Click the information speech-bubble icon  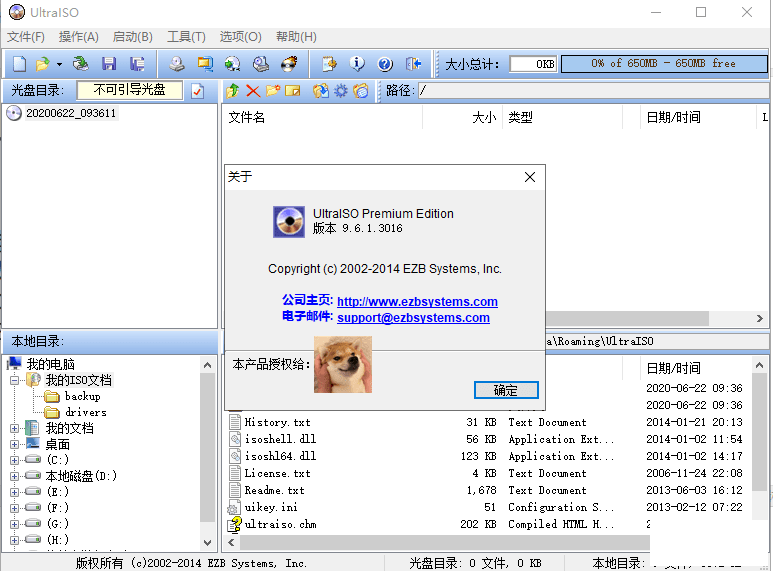click(357, 64)
